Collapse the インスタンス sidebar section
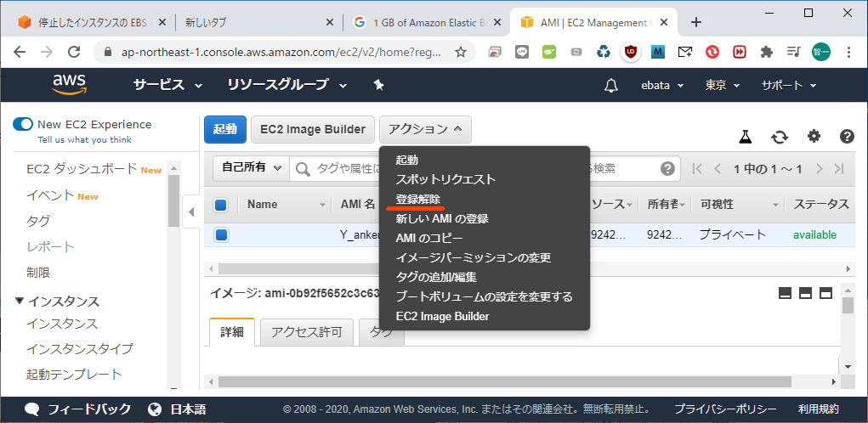868x423 pixels. 20,302
